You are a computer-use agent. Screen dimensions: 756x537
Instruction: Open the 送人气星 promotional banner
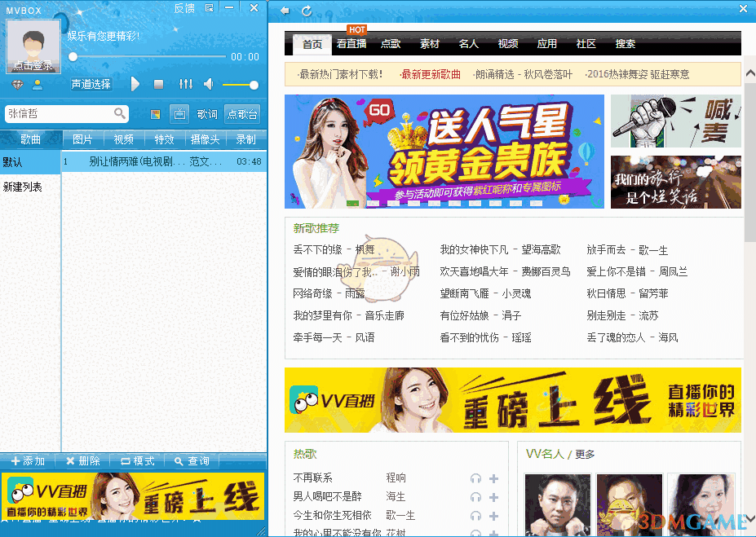[444, 152]
